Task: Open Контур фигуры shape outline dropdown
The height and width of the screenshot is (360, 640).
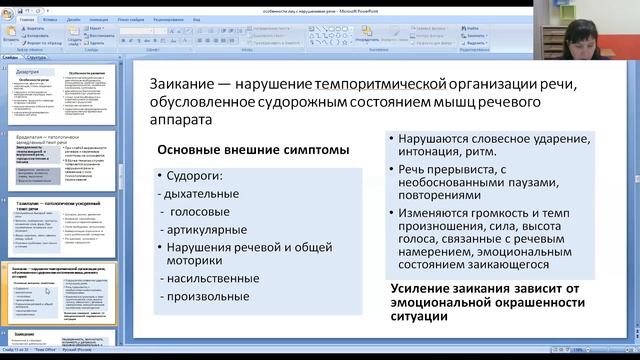Action: [429, 36]
